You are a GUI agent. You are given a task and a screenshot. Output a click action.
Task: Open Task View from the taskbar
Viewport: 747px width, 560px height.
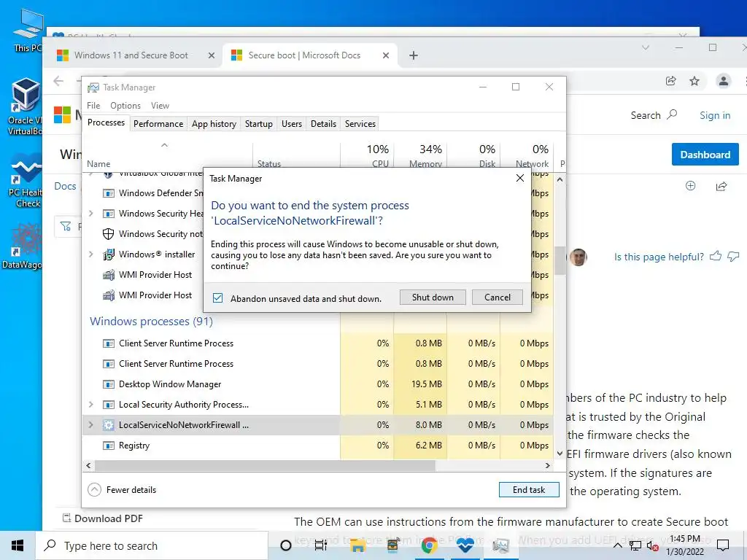[x=321, y=545]
